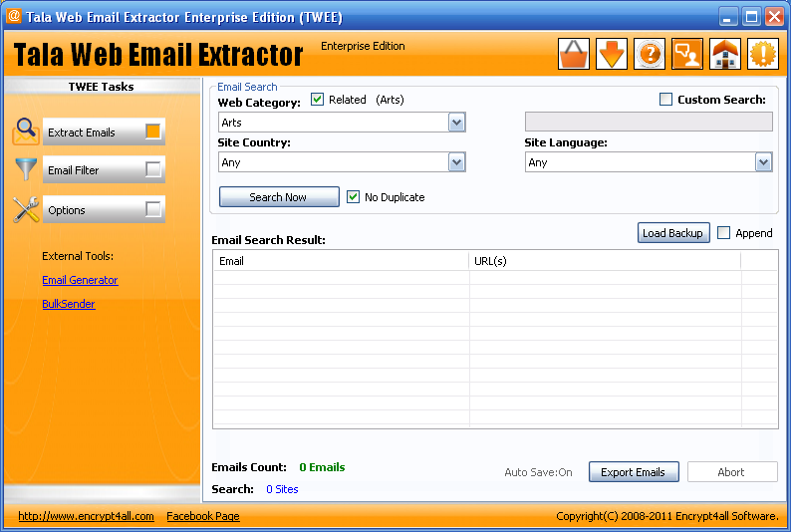The image size is (791, 532).
Task: Click the wrench and screwdriver Options icon
Action: coord(26,209)
